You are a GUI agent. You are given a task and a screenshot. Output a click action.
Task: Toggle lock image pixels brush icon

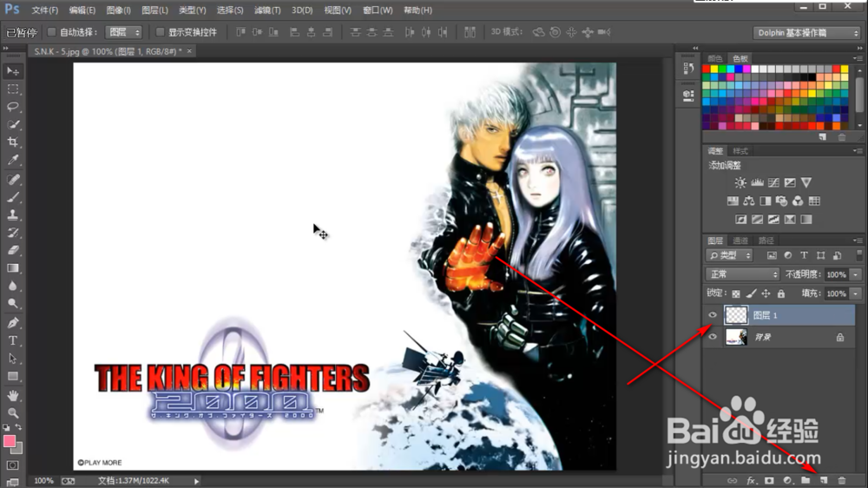(751, 293)
